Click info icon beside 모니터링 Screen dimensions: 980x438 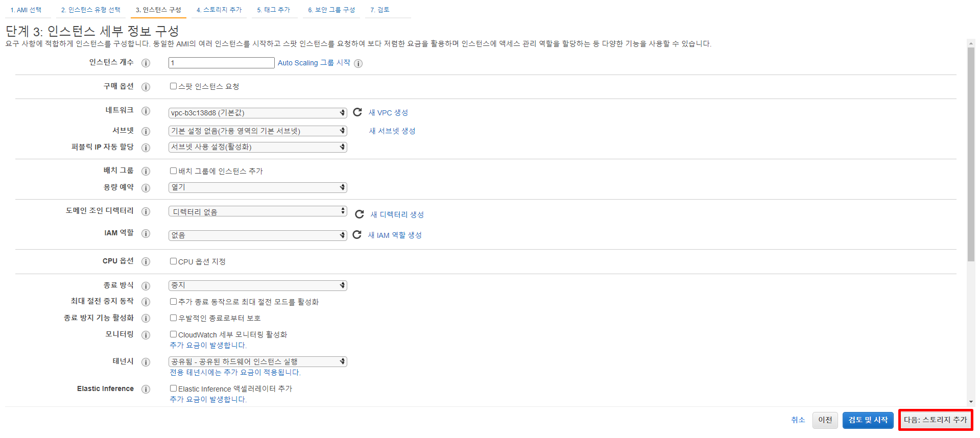[x=146, y=335]
